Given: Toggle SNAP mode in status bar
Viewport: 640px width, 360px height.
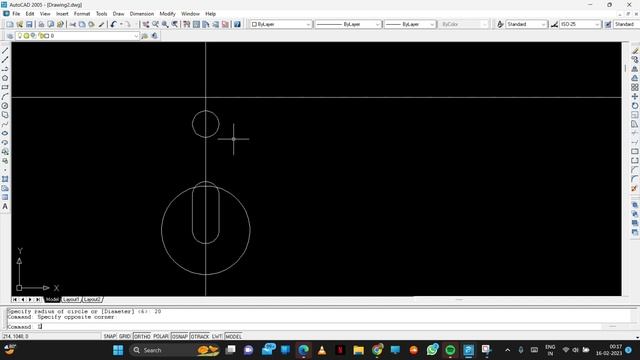Looking at the screenshot, I should click(x=109, y=336).
